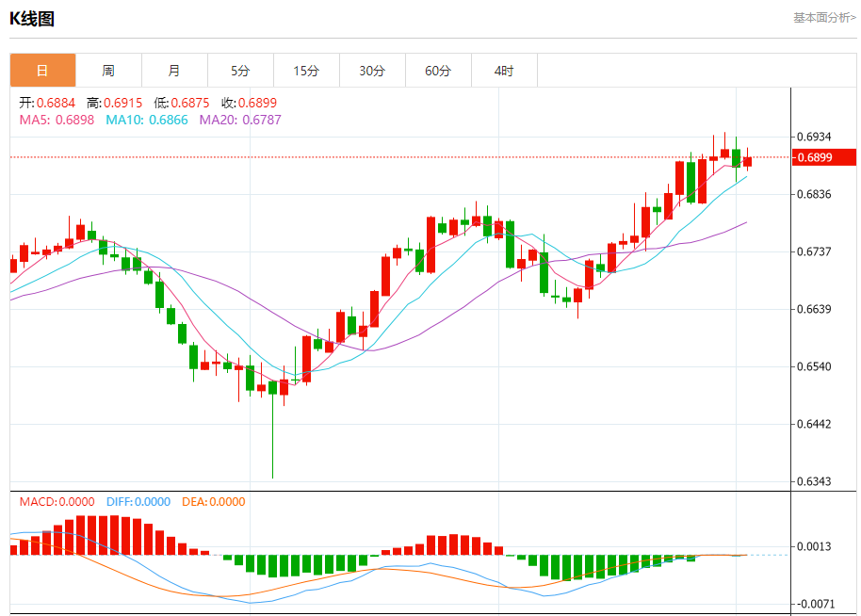Screen dimensions: 861x616
Task: Open the 15分 interval tab
Action: click(306, 71)
